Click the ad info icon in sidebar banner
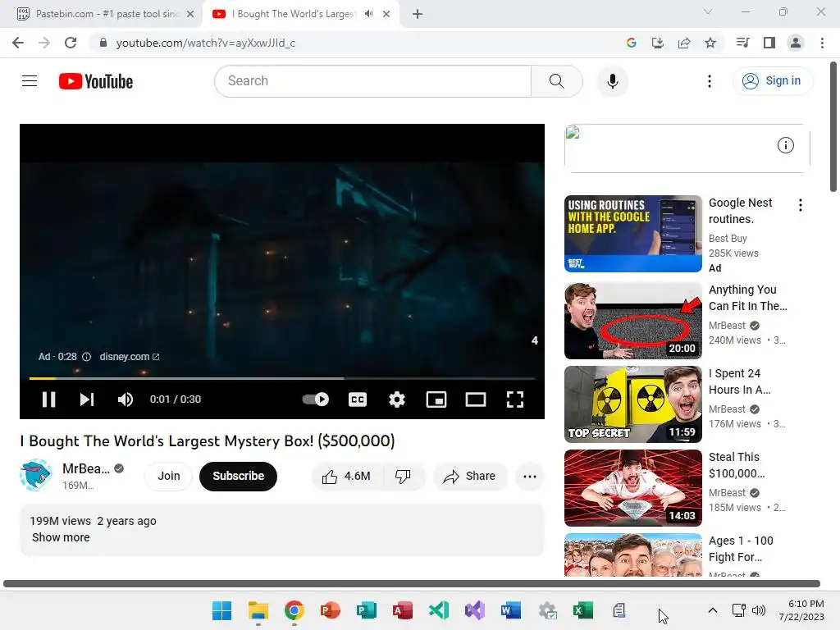 coord(785,145)
